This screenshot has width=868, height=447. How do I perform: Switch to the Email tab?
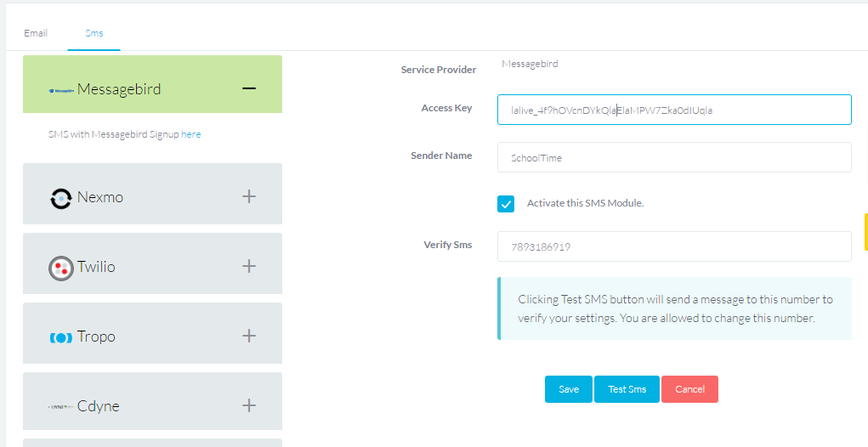(x=36, y=33)
